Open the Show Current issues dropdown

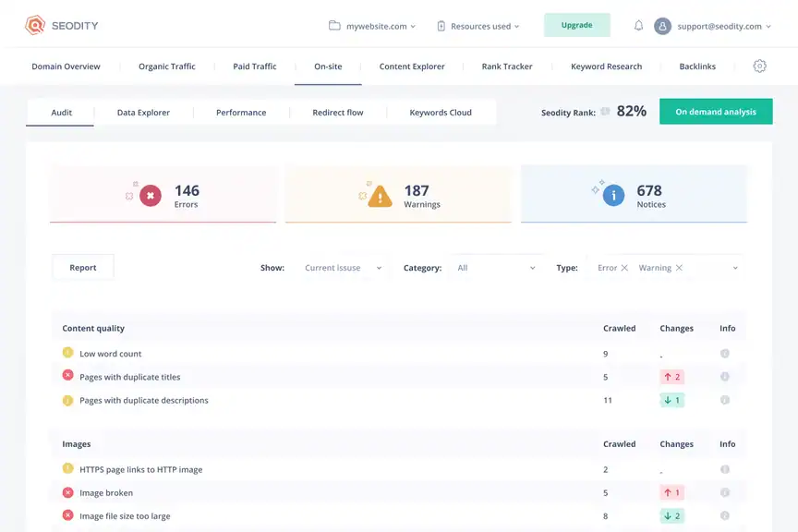[342, 268]
